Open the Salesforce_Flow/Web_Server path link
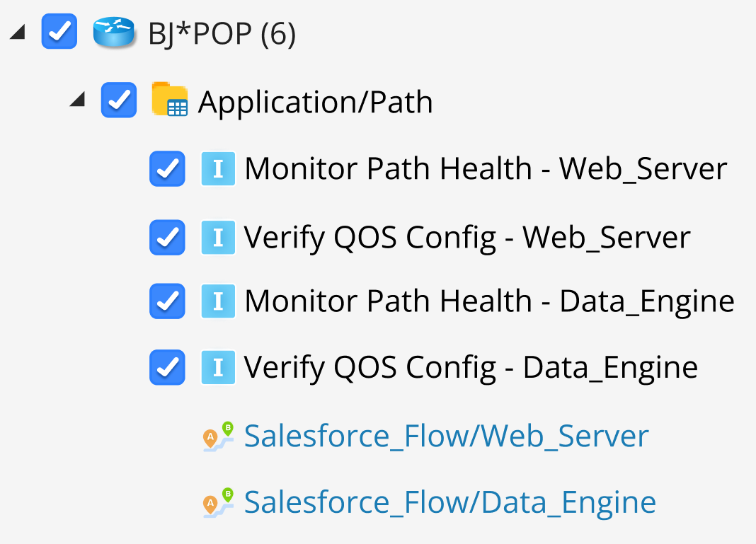This screenshot has width=756, height=544. coord(446,436)
